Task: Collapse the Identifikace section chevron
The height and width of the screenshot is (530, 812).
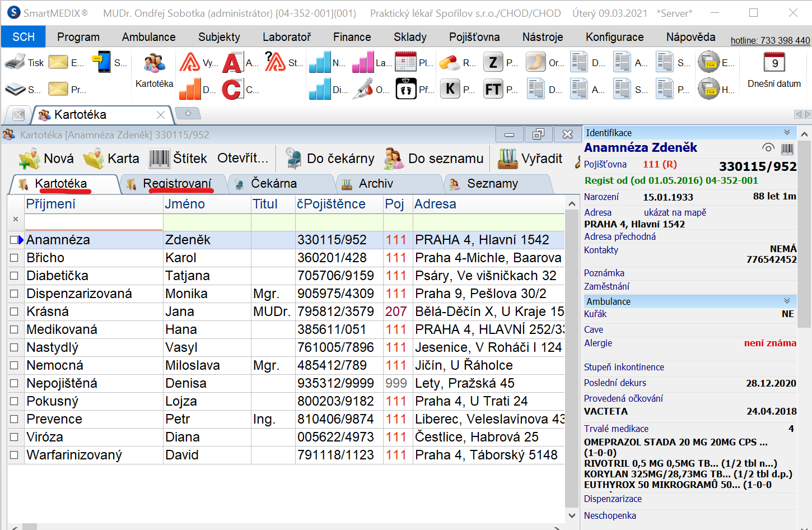Action: pyautogui.click(x=787, y=133)
